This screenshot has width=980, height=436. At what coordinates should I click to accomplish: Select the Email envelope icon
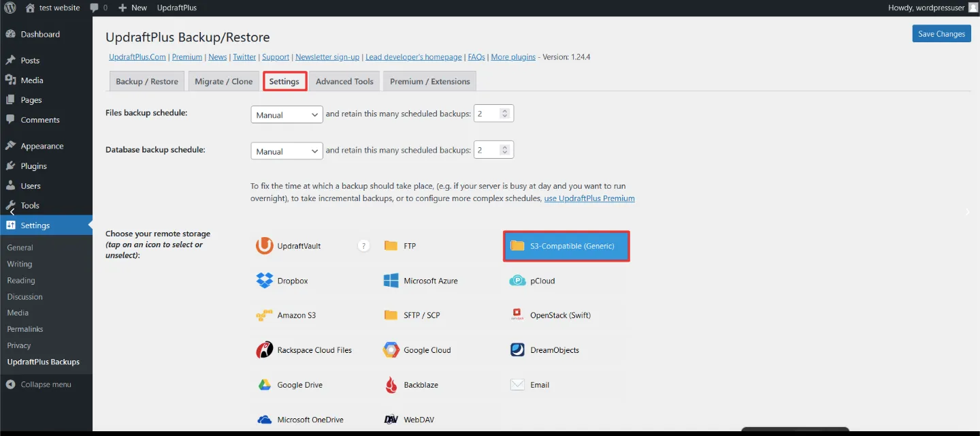[x=517, y=385]
